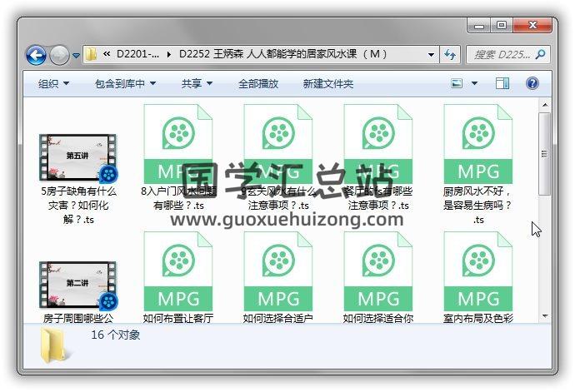Click the scroll down arrow of file list
The image size is (575, 392).
click(545, 316)
